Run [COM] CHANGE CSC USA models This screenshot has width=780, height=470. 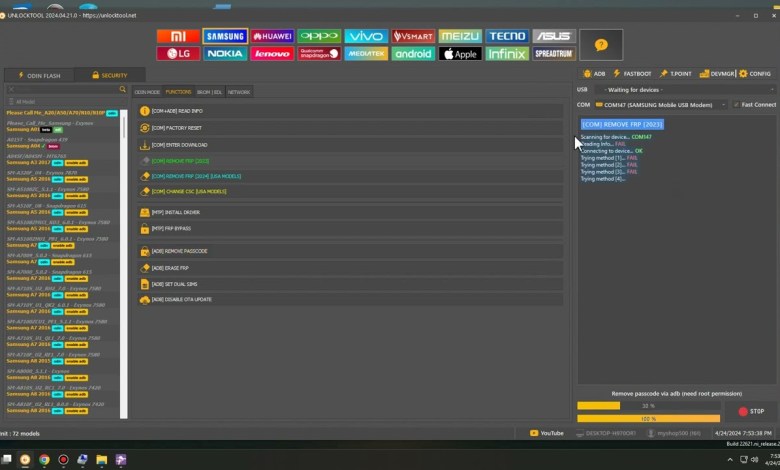[350, 191]
